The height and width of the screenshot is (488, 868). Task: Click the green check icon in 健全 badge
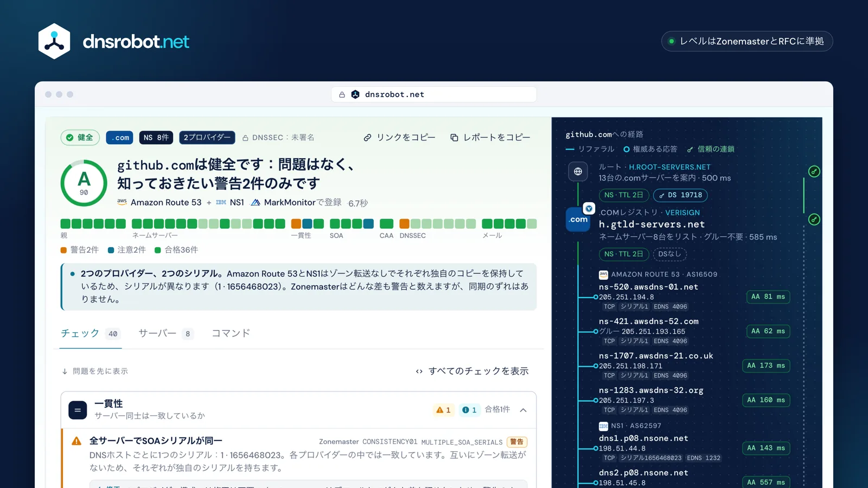[x=69, y=138]
